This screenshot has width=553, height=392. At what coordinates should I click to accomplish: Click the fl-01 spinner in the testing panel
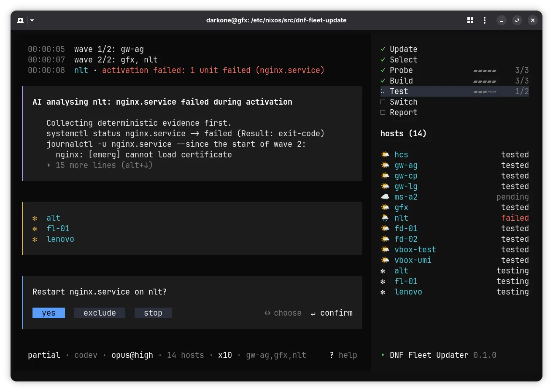(35, 229)
